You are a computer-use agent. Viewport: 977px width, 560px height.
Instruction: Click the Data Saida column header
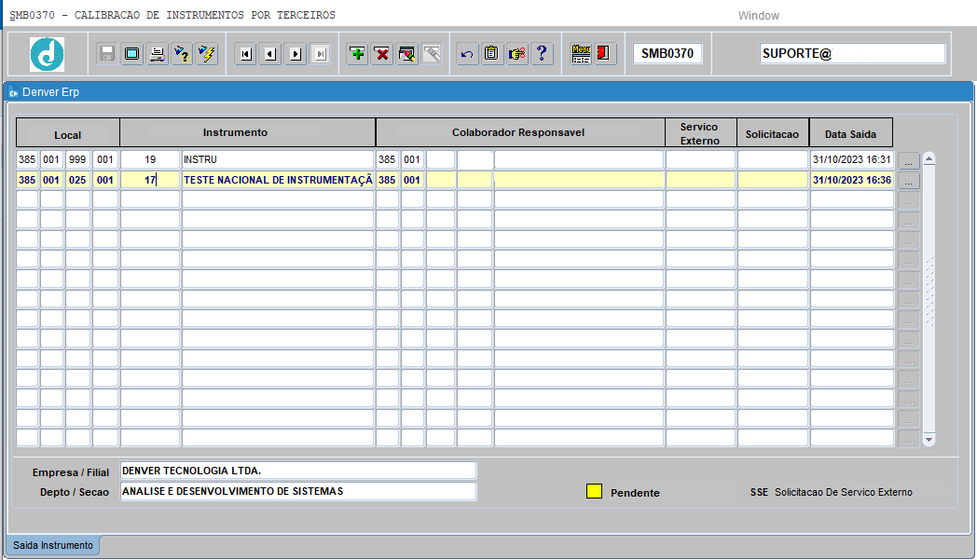[851, 133]
